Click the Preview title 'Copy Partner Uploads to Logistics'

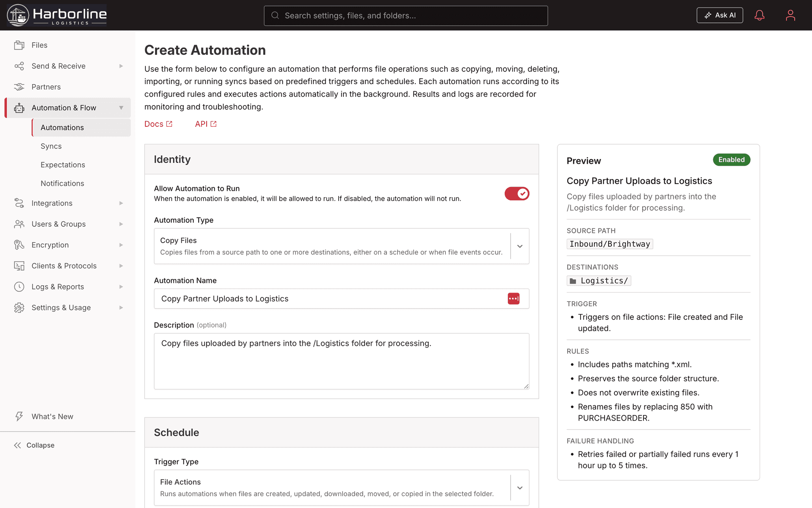[x=639, y=181]
